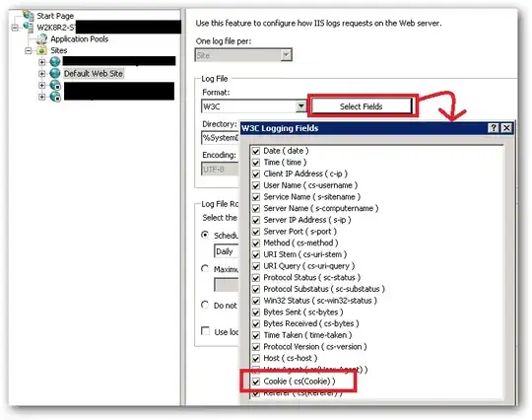Collapse the Sites node
This screenshot has height=420, width=532.
click(29, 51)
